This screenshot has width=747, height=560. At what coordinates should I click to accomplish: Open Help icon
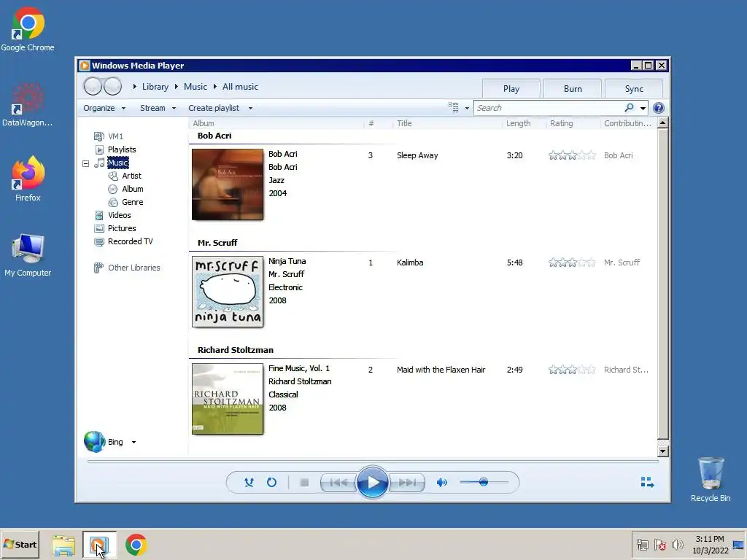659,108
